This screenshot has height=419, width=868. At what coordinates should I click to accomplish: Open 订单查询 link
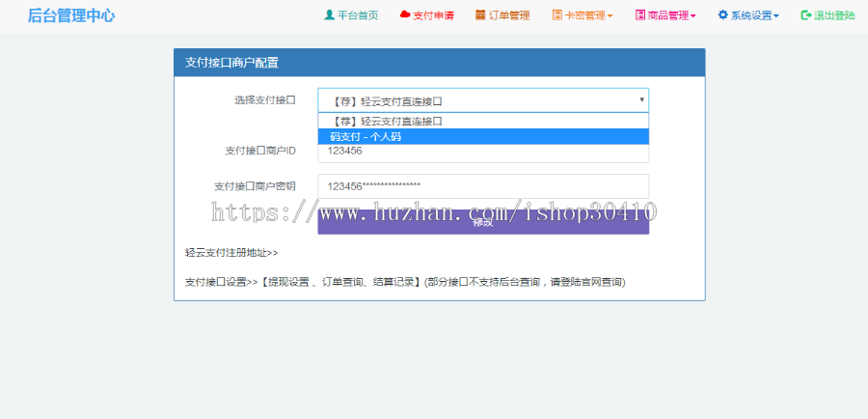tap(342, 282)
